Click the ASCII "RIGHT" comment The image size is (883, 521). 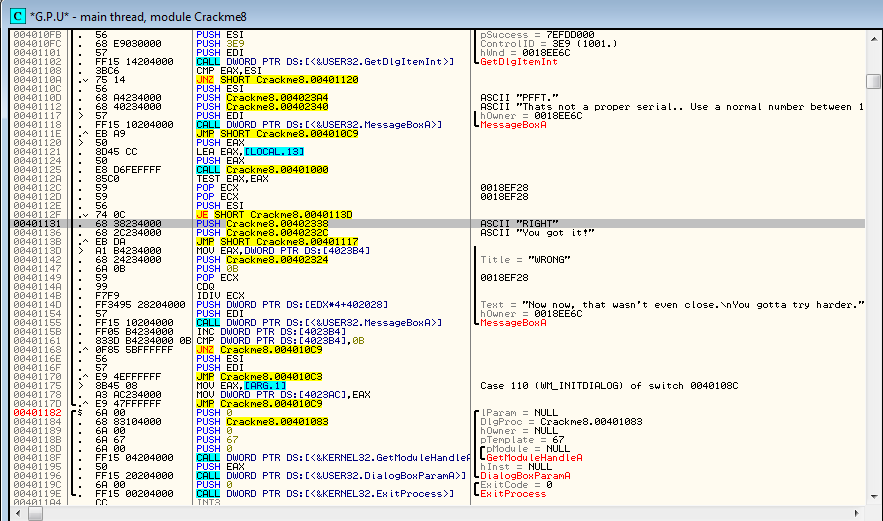click(519, 224)
